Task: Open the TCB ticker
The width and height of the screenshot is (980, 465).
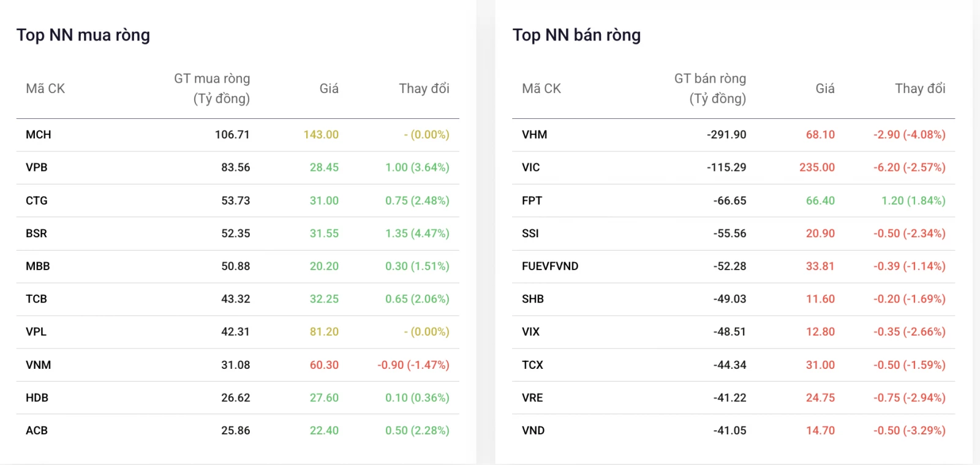Action: (37, 299)
